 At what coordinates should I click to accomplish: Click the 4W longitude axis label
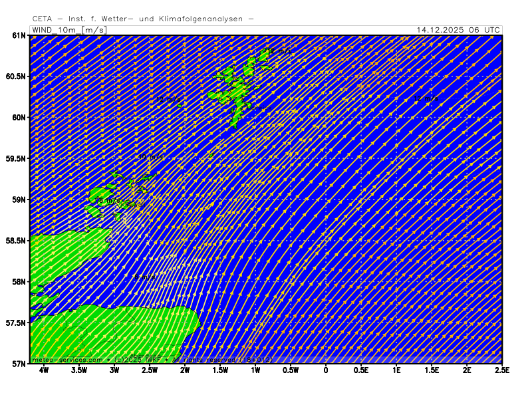tap(44, 370)
